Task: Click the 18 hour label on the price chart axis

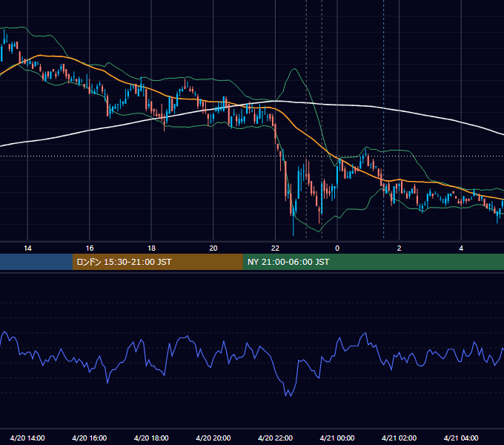Action: click(151, 248)
